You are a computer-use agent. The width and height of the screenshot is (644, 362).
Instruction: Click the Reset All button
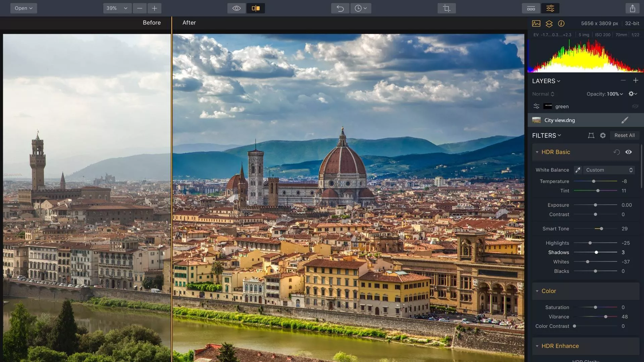click(624, 135)
